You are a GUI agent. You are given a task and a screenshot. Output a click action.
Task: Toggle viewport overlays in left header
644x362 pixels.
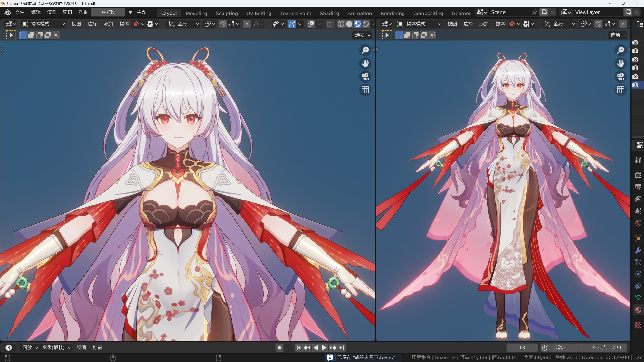(311, 24)
